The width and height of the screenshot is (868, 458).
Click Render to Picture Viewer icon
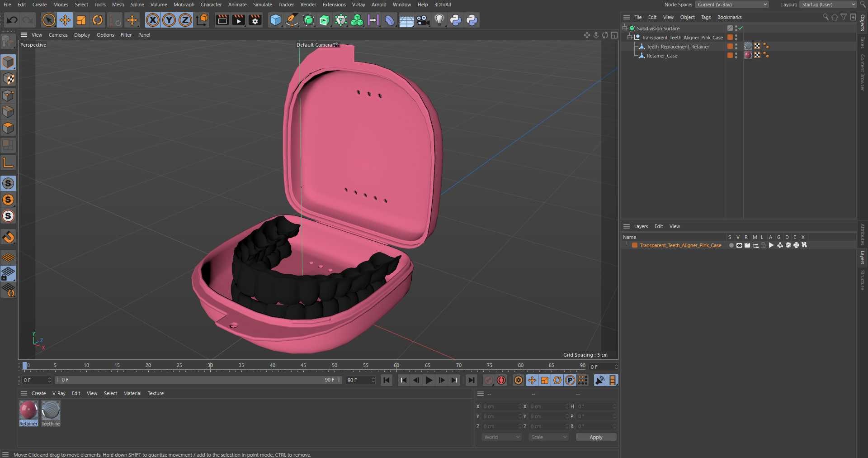tap(238, 20)
